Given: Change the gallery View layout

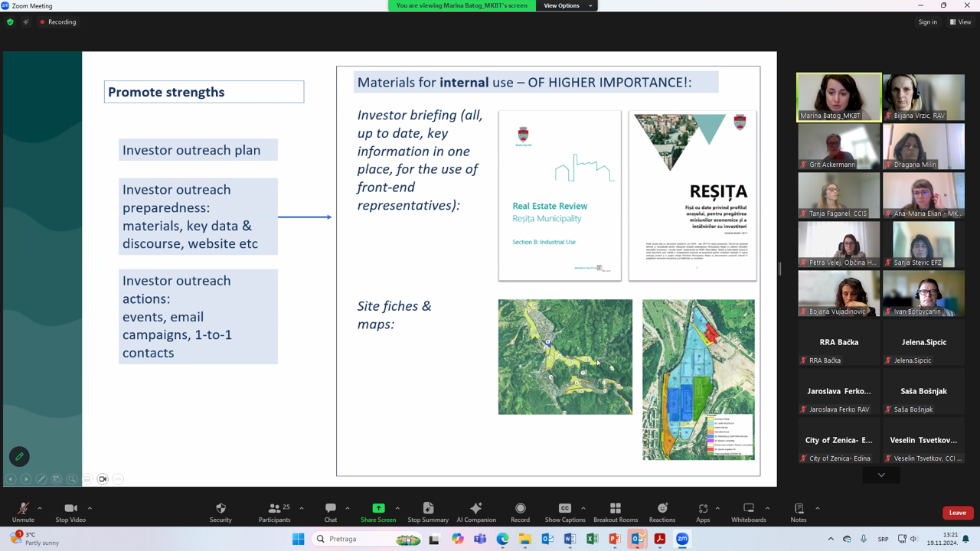Looking at the screenshot, I should point(961,22).
